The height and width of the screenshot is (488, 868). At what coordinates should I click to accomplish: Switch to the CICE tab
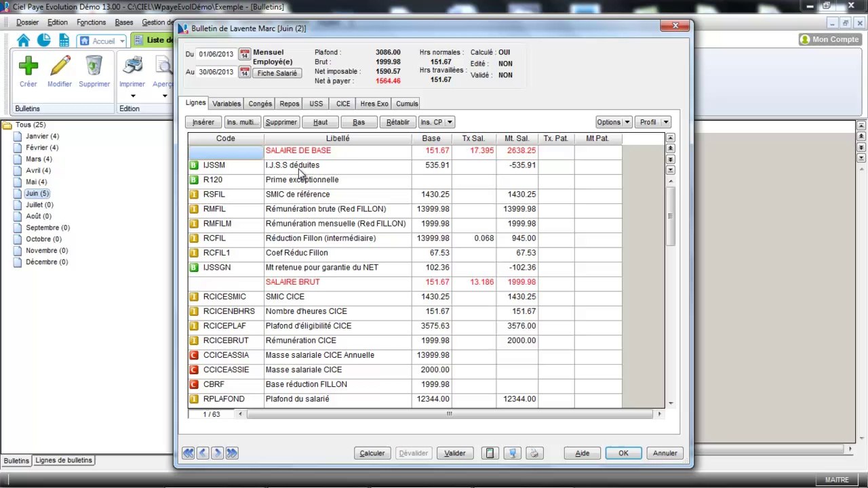(343, 104)
